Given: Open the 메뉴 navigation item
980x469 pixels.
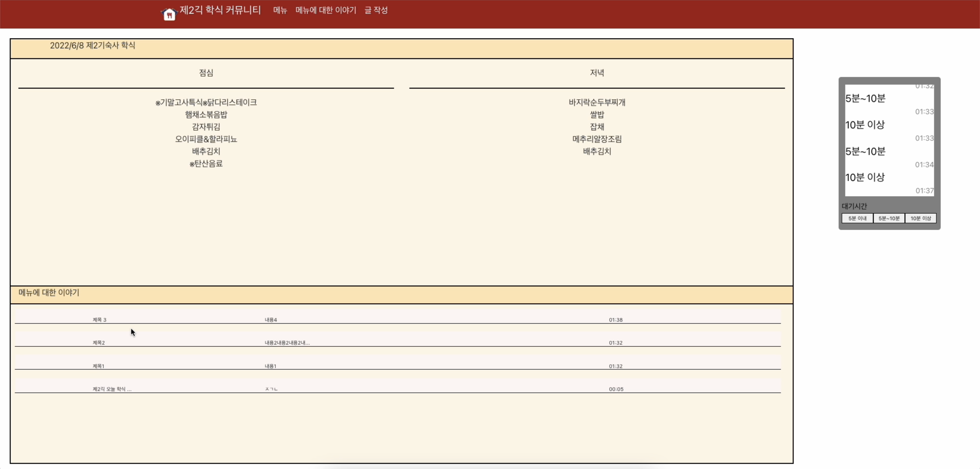Looking at the screenshot, I should (x=280, y=11).
